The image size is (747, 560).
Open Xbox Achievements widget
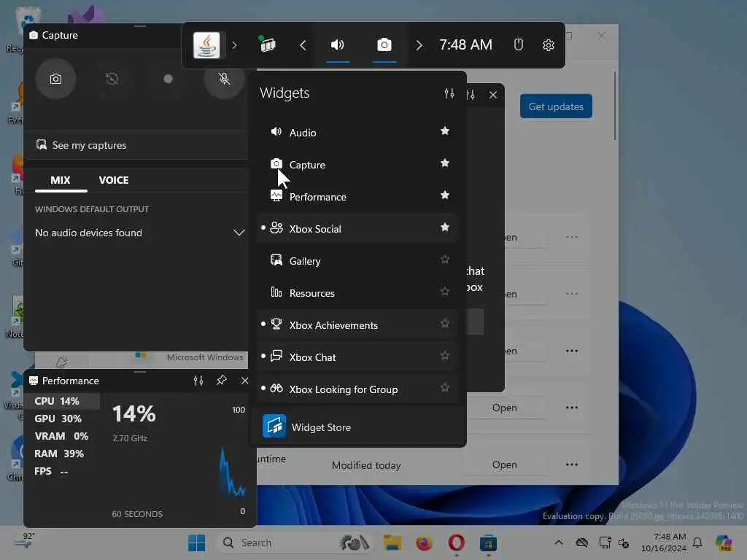pos(357,324)
